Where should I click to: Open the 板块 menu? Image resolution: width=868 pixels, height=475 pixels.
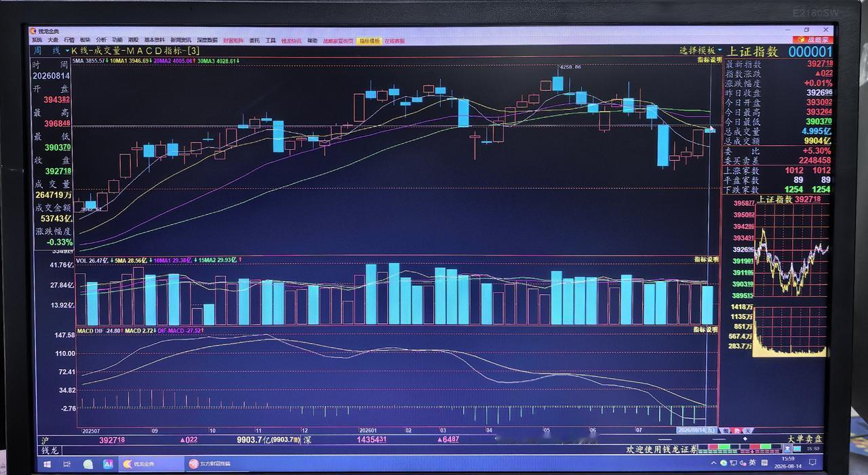click(85, 41)
